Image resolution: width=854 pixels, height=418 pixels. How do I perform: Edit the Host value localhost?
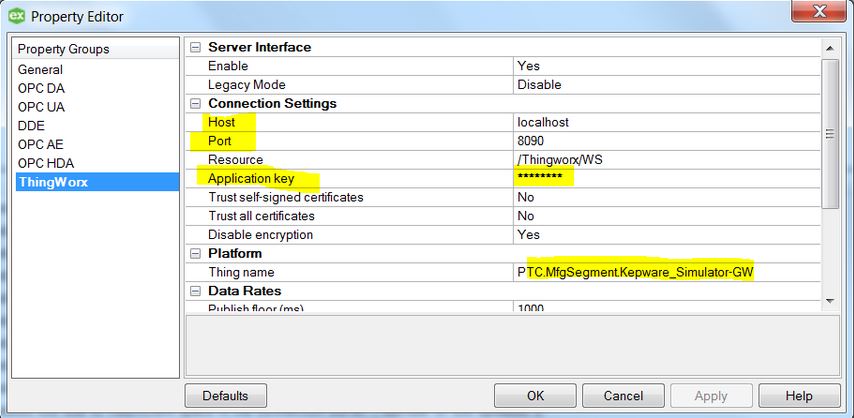(x=667, y=122)
